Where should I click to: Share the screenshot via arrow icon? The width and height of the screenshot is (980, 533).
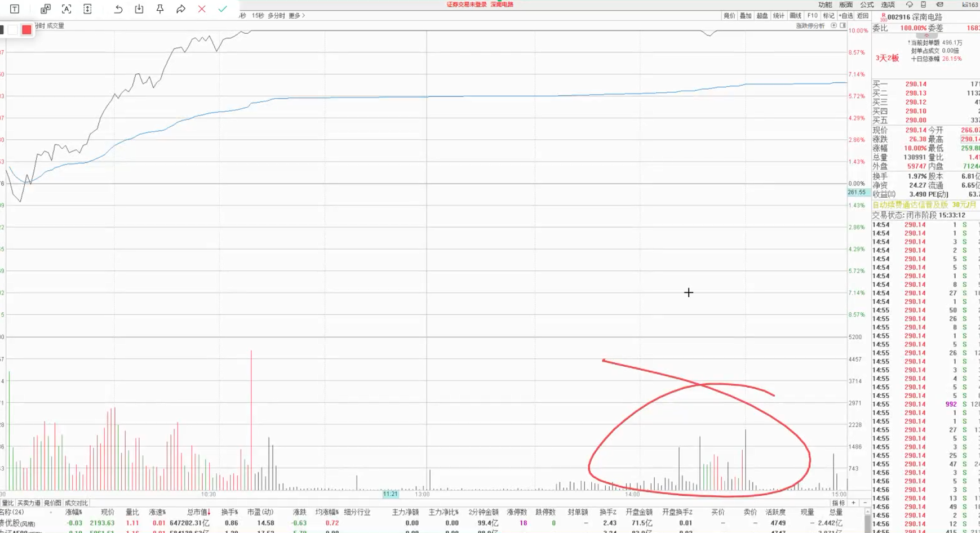[181, 9]
